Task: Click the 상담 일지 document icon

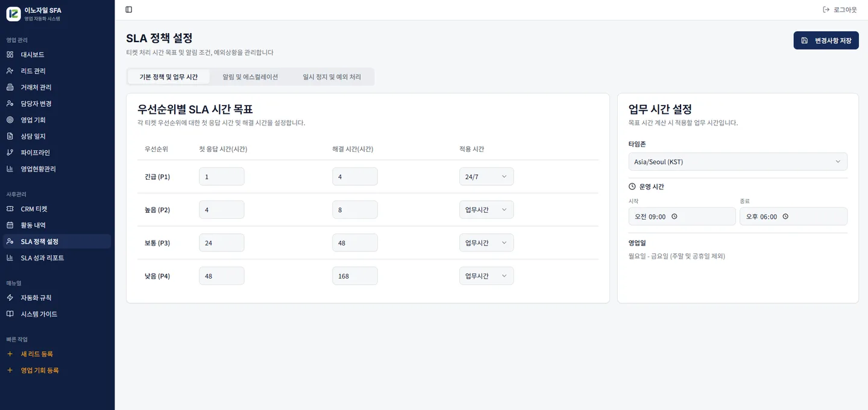Action: coord(10,136)
